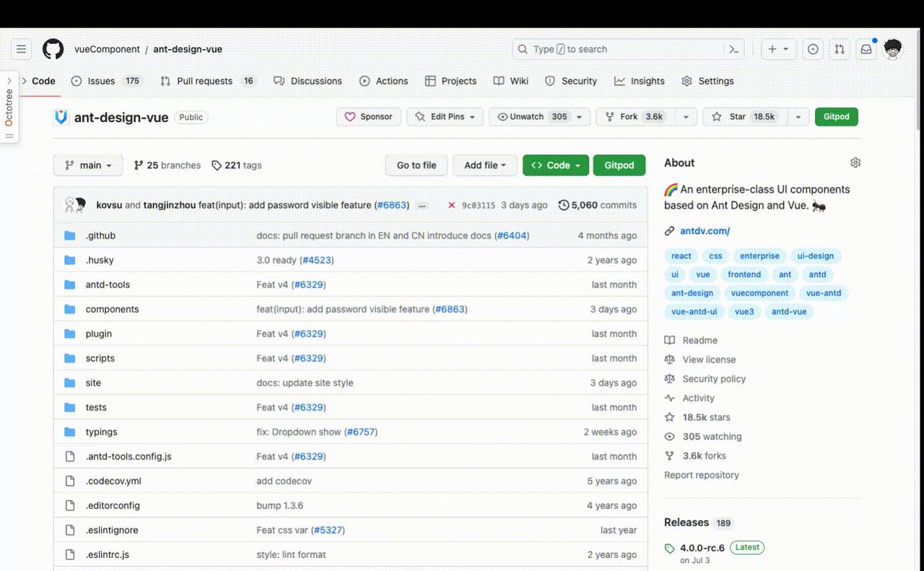924x571 pixels.
Task: Click the About settings gear icon
Action: click(855, 163)
